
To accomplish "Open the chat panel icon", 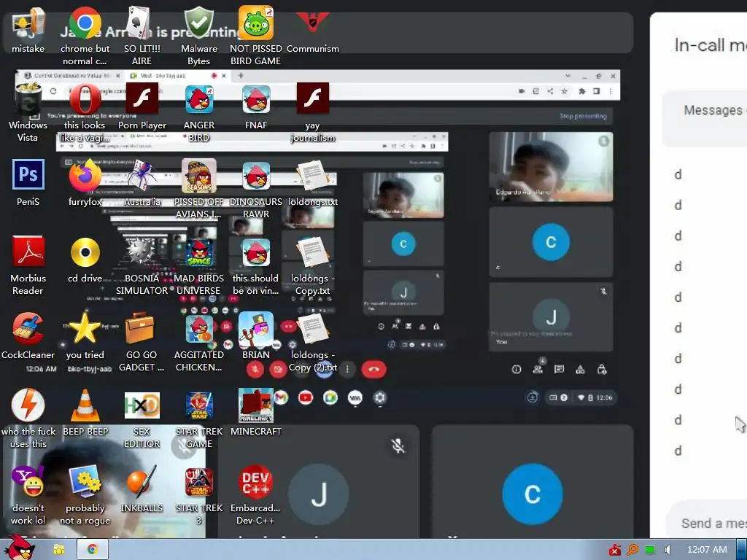I will point(559,369).
